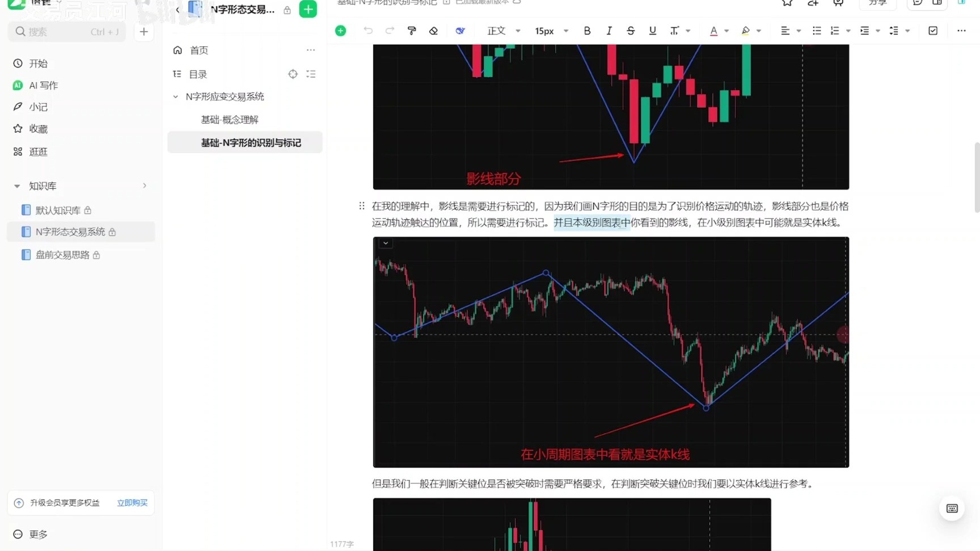Toggle italic formatting
This screenshot has height=551, width=980.
pos(609,31)
